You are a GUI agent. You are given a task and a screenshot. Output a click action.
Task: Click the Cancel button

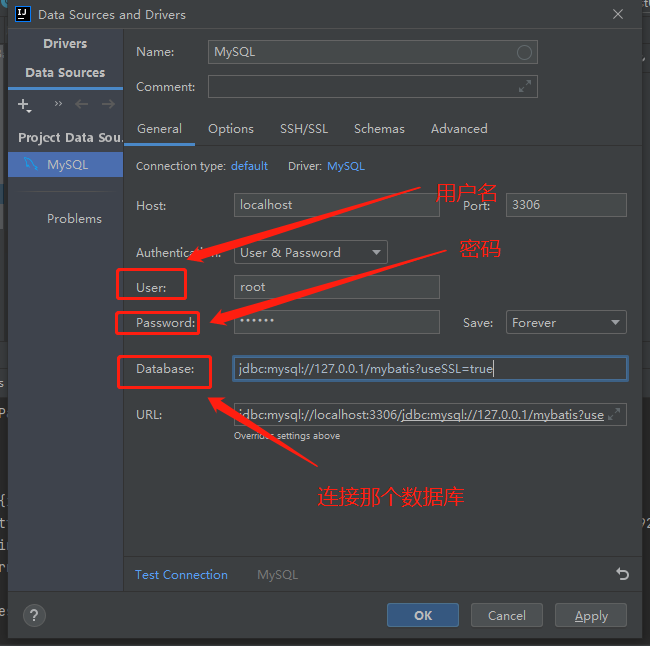507,615
